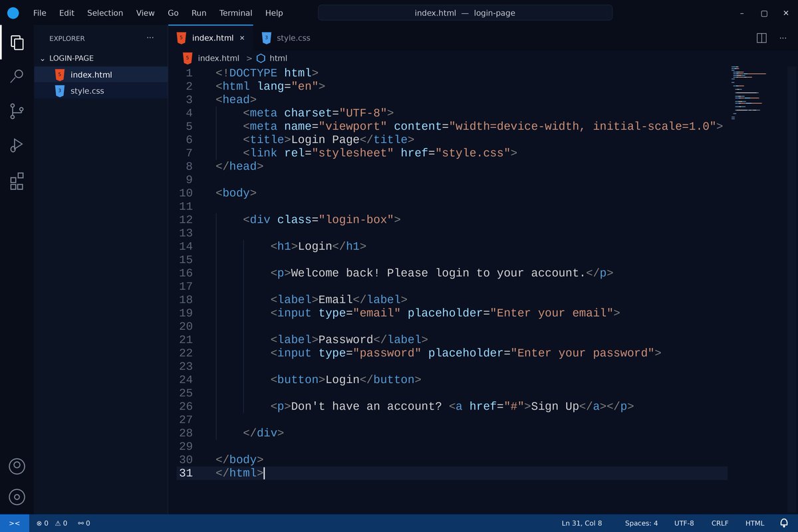Open the Search view in activity bar
Viewport: 798px width, 532px height.
[x=17, y=76]
